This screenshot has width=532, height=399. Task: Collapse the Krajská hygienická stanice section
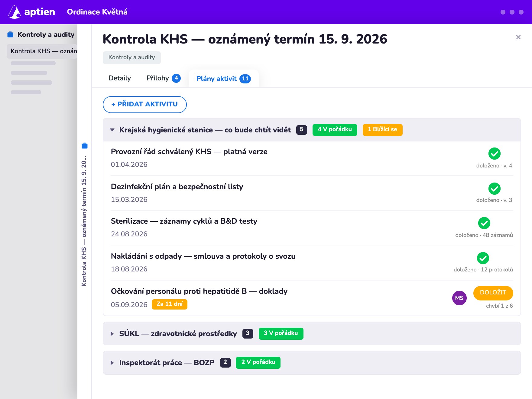[x=112, y=130]
